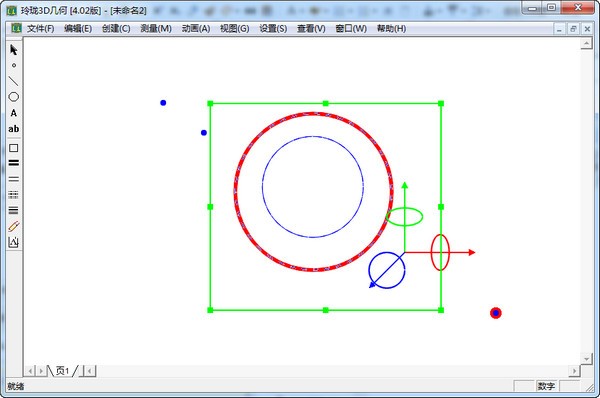Screen dimensions: 600x398
Task: Select the thin double-line tool
Action: [x=14, y=179]
